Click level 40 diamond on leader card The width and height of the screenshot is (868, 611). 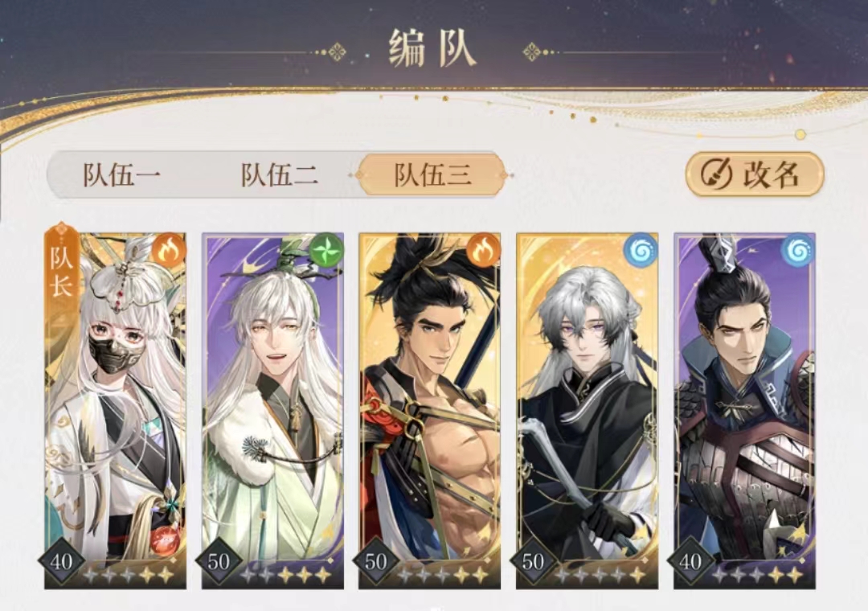(61, 561)
